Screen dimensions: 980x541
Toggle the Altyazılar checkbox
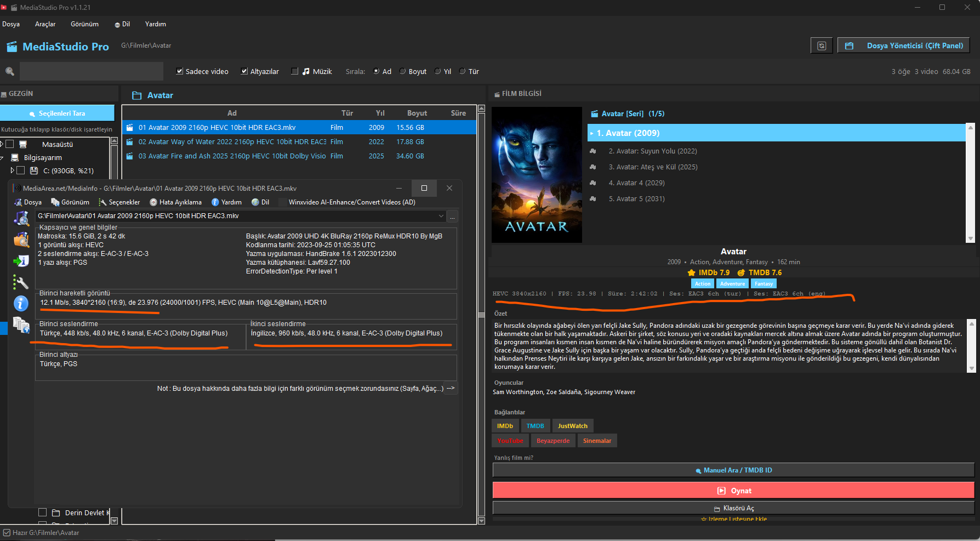click(x=244, y=71)
